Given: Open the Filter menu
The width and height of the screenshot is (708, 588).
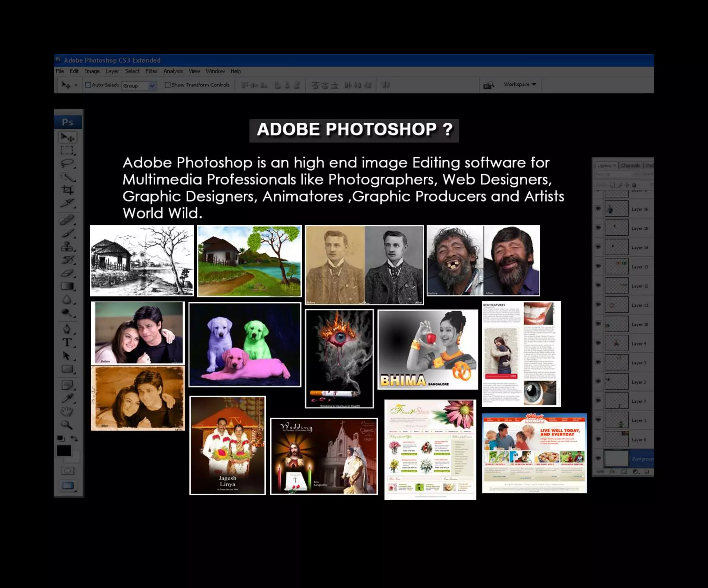Looking at the screenshot, I should [x=151, y=71].
